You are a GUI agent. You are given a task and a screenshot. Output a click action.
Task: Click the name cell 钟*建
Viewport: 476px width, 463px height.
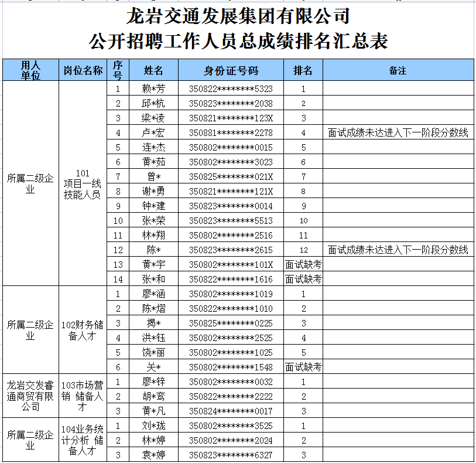point(153,206)
